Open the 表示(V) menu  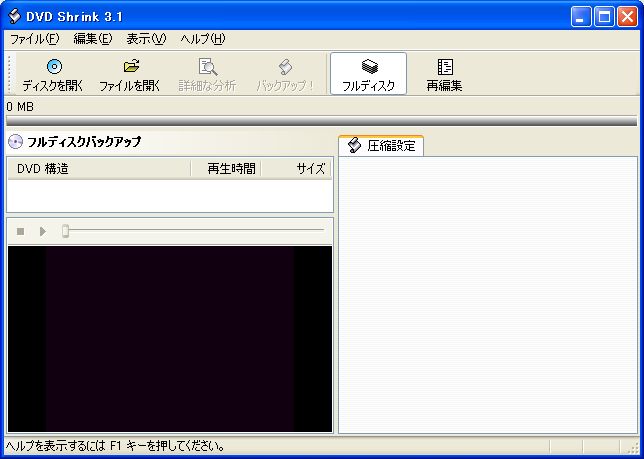[146, 39]
